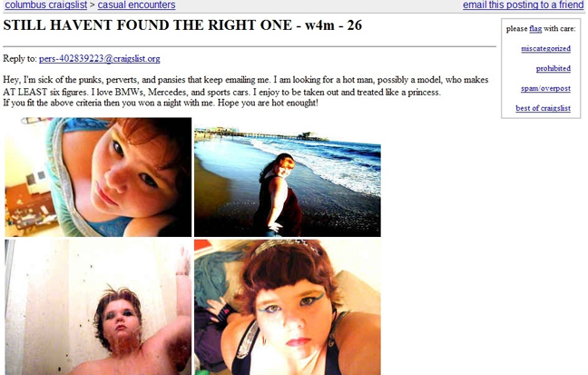Flag the posting as prohibited

pyautogui.click(x=554, y=68)
